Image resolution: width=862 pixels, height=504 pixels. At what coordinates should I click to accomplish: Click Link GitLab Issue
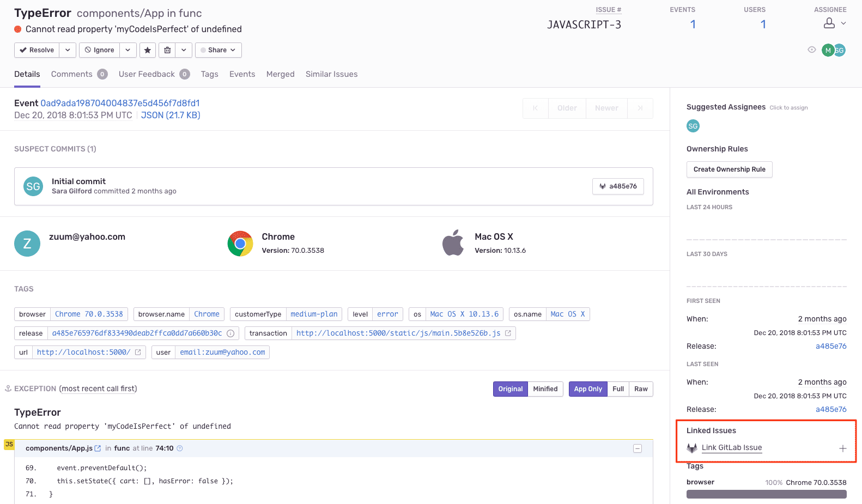click(x=732, y=448)
